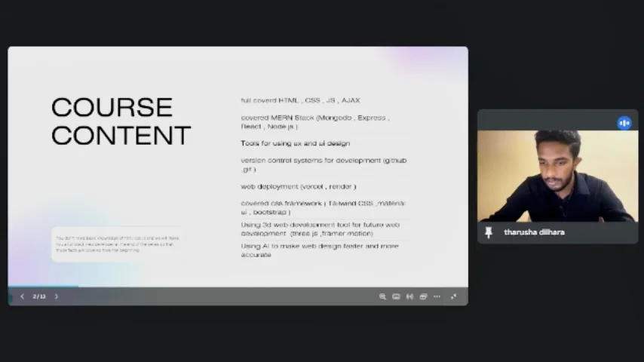Click 'web deployment (vercel, render)' line
Image resolution: width=644 pixels, height=362 pixels.
pos(299,186)
